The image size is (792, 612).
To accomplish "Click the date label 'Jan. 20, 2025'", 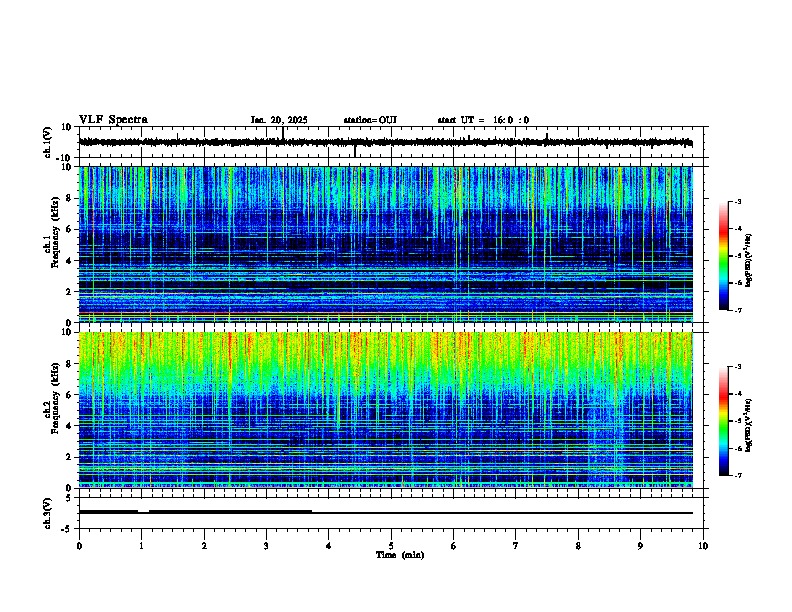I will 279,120.
